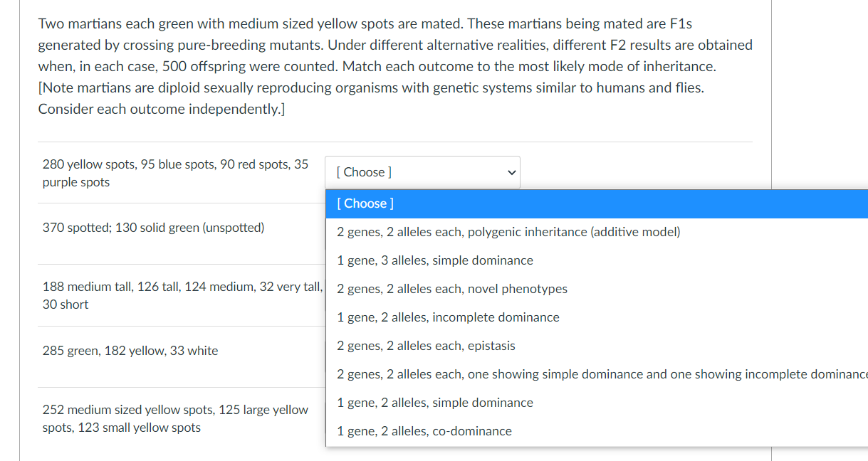Screen dimensions: 868x461
Task: Click the "252 medium sized yellow spots" outcome row
Action: pos(175,418)
